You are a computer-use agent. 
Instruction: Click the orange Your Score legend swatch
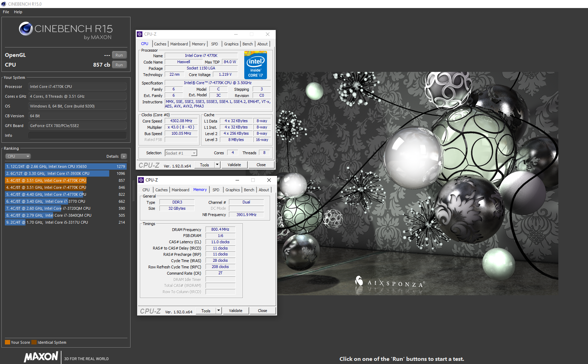[7, 342]
